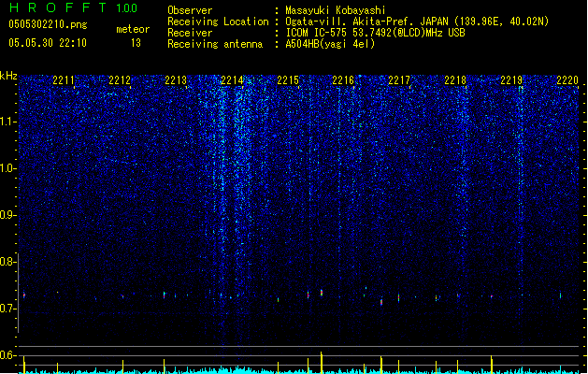Click observer name Masayuki Kobayashi
The height and width of the screenshot is (374, 588).
[336, 10]
